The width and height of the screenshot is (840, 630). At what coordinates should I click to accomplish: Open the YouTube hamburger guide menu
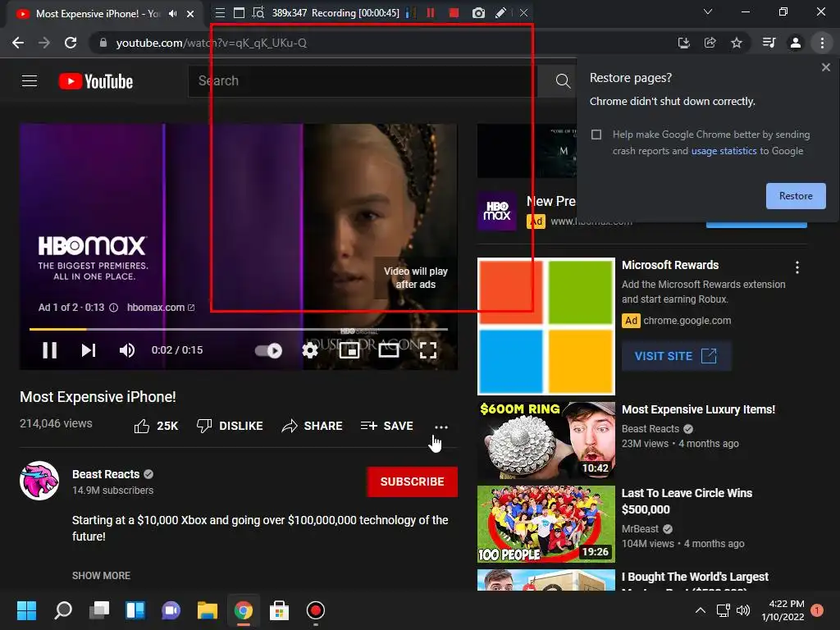pyautogui.click(x=30, y=81)
